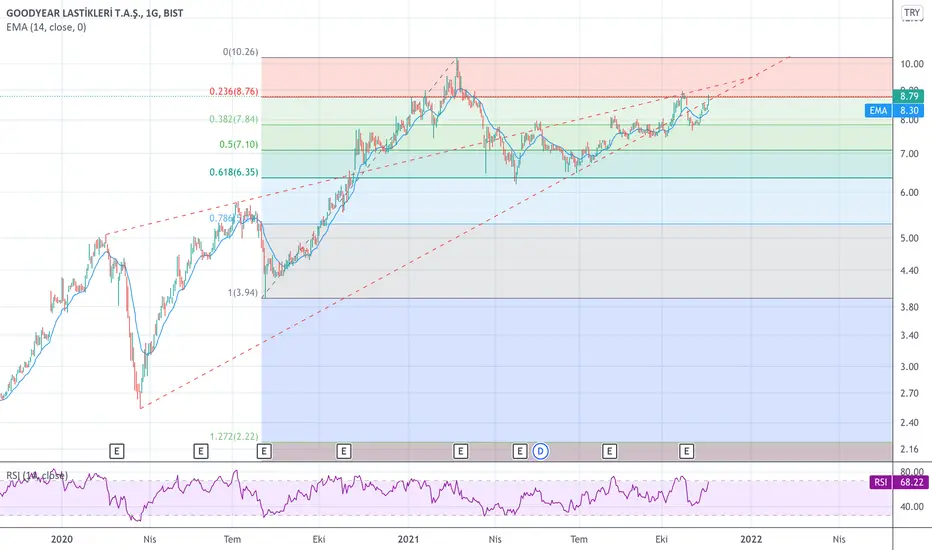Click the 0.5(7.10) Fibonacci level label
The image size is (932, 550).
(239, 144)
